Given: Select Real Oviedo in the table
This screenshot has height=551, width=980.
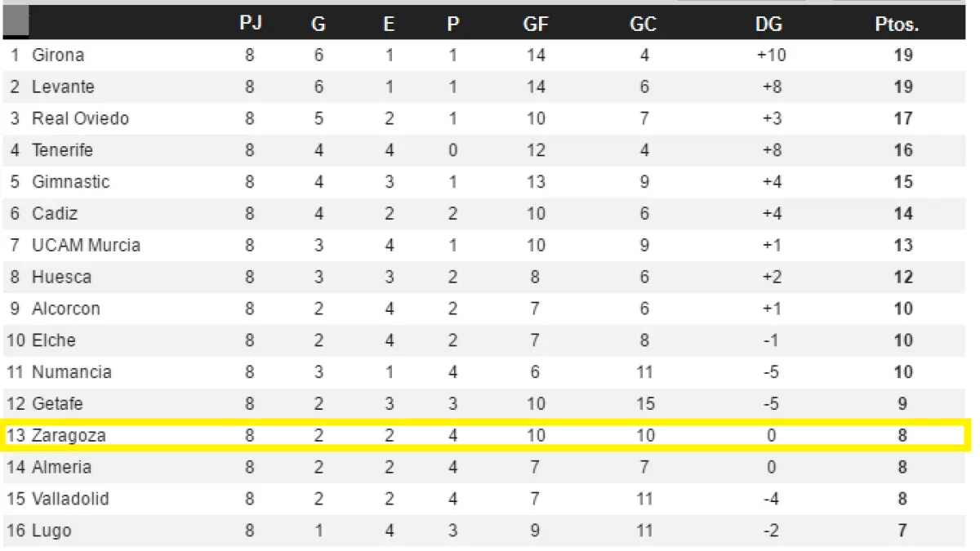Looking at the screenshot, I should click(80, 119).
